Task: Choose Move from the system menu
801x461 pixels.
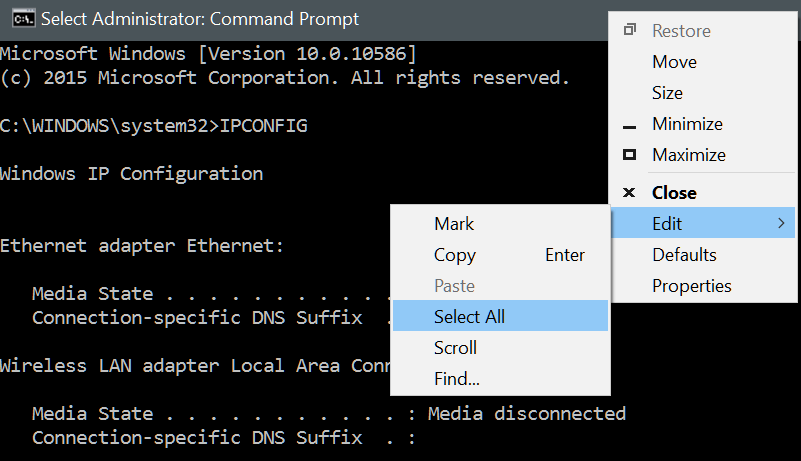Action: (674, 62)
